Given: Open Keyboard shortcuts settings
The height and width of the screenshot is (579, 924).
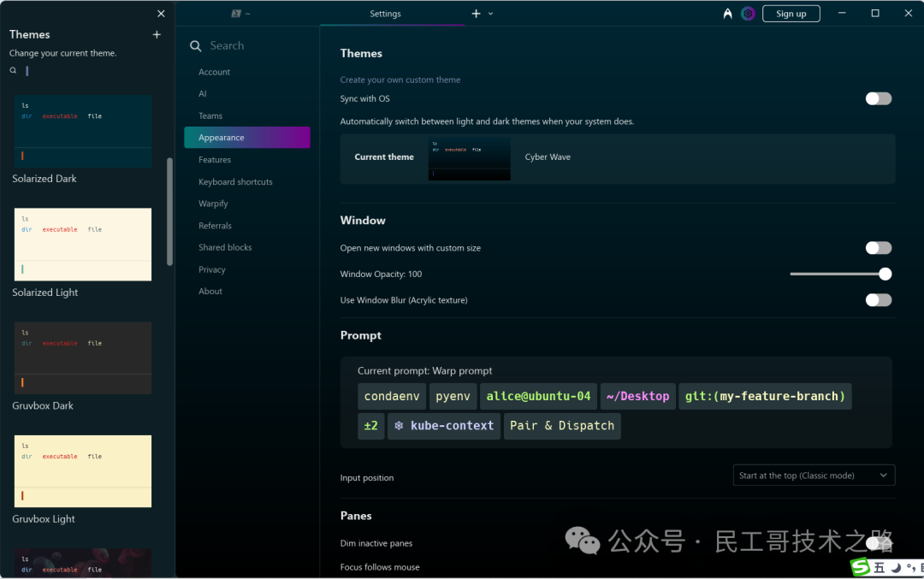Looking at the screenshot, I should click(236, 182).
